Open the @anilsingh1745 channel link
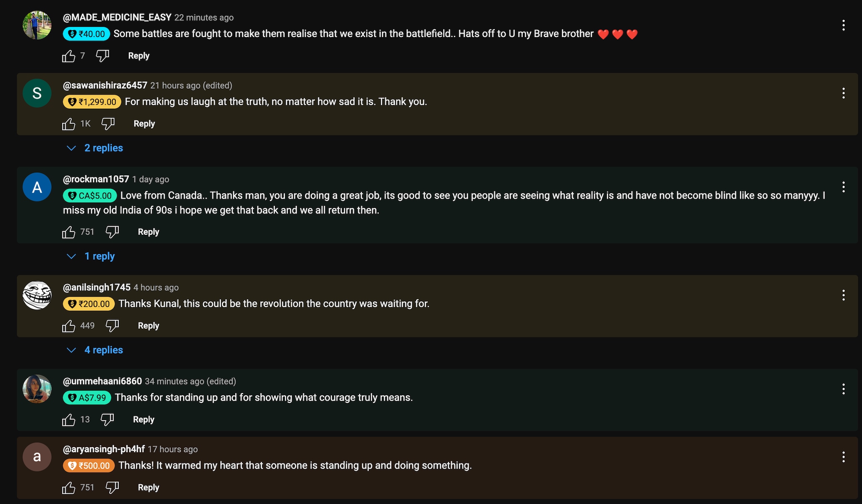The width and height of the screenshot is (862, 504). (96, 287)
